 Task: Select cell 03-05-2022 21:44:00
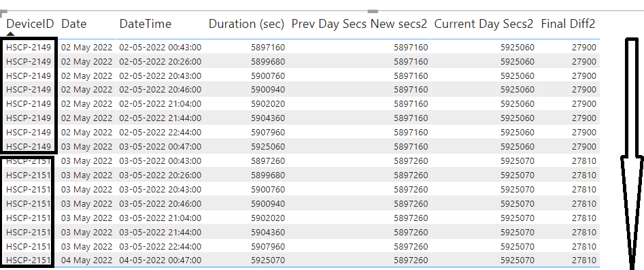click(x=160, y=232)
